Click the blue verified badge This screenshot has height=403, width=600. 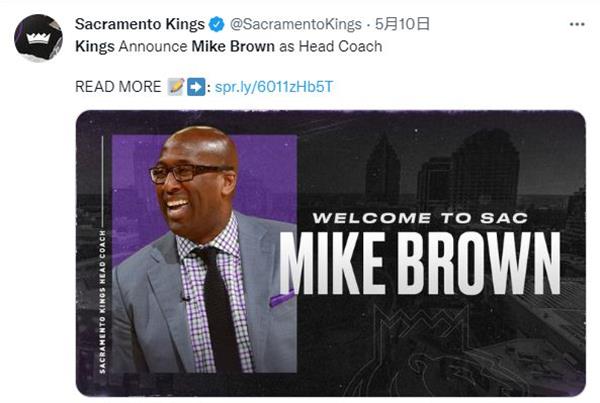coord(217,24)
